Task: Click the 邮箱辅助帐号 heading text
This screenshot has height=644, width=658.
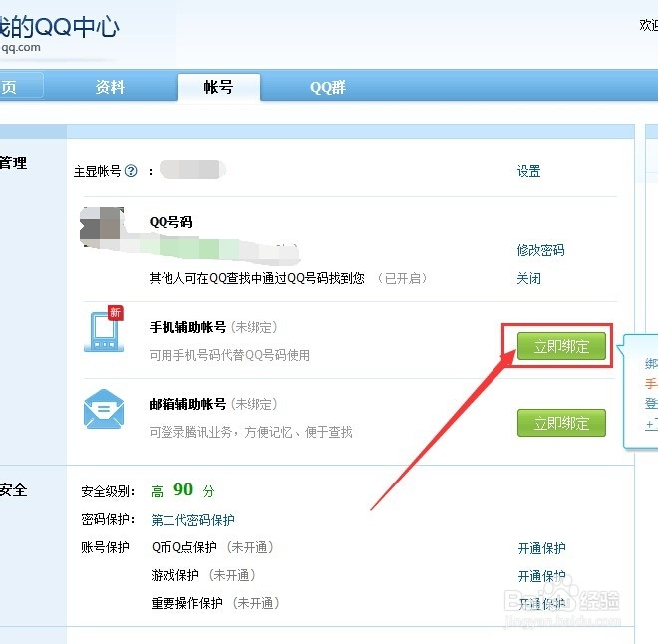Action: click(x=187, y=404)
